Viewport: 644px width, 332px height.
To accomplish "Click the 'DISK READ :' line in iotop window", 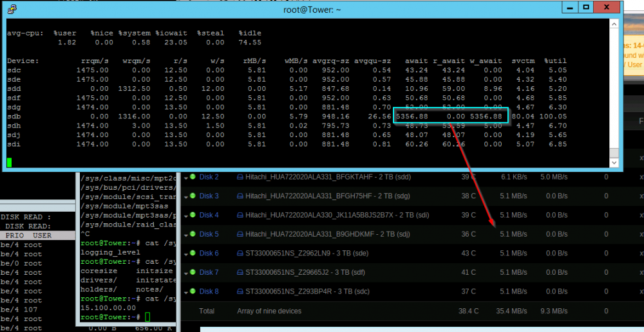I will pyautogui.click(x=26, y=217).
